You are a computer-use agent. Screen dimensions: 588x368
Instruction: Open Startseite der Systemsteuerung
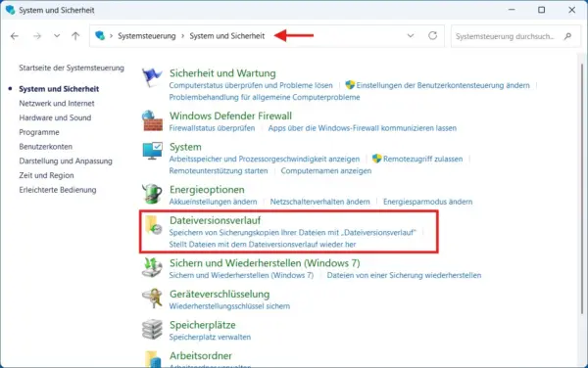point(72,68)
